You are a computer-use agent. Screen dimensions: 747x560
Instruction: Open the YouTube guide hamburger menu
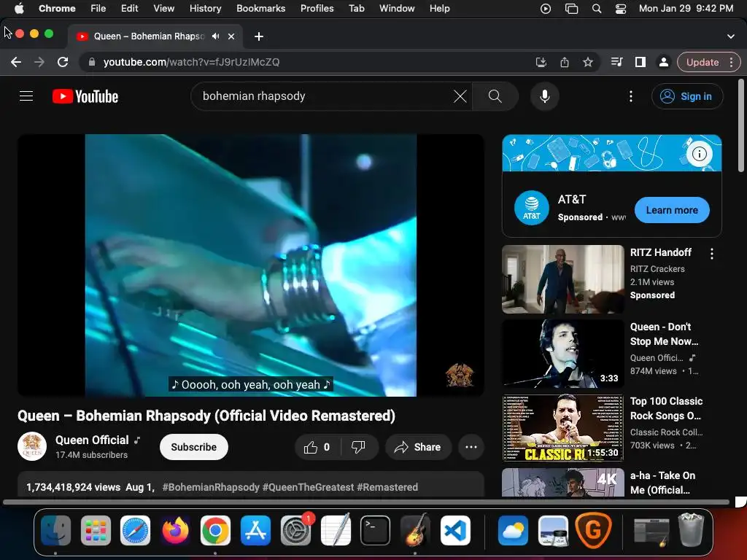[x=26, y=96]
